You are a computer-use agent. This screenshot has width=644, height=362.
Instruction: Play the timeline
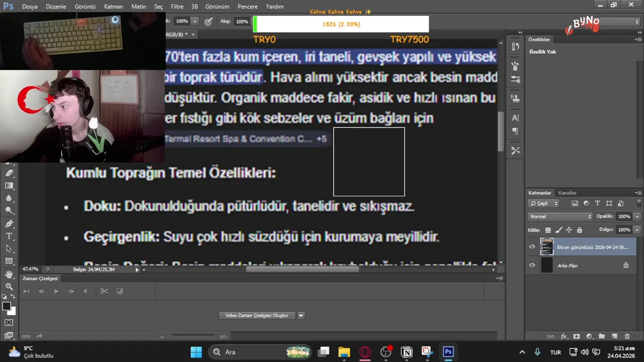coord(56,291)
